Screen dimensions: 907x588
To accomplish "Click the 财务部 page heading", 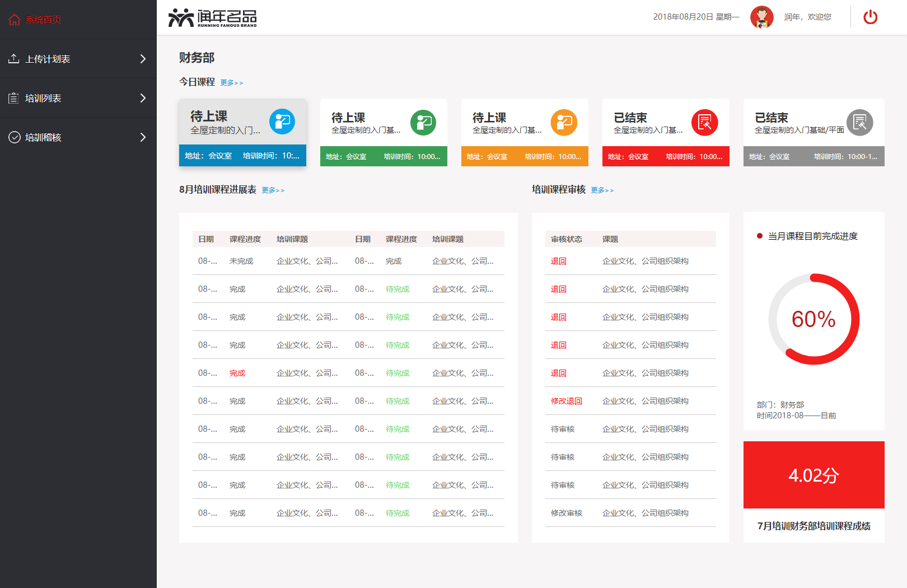I will tap(197, 58).
